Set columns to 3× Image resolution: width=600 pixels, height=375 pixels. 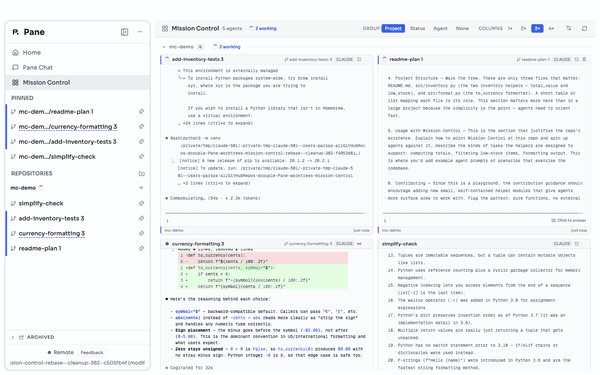coord(537,28)
